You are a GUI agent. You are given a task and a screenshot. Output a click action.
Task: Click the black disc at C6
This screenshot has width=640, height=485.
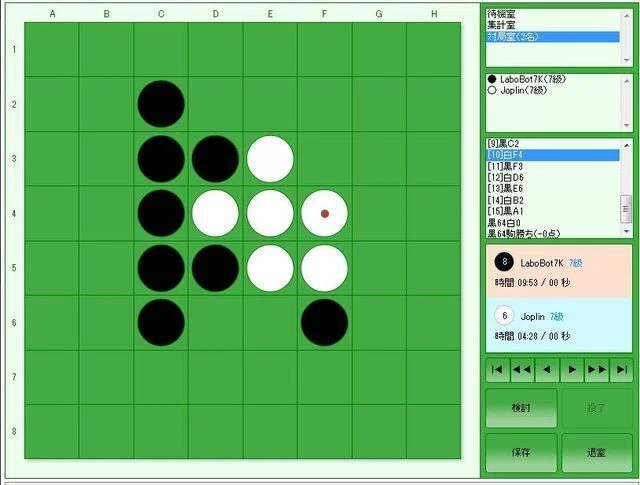point(161,323)
